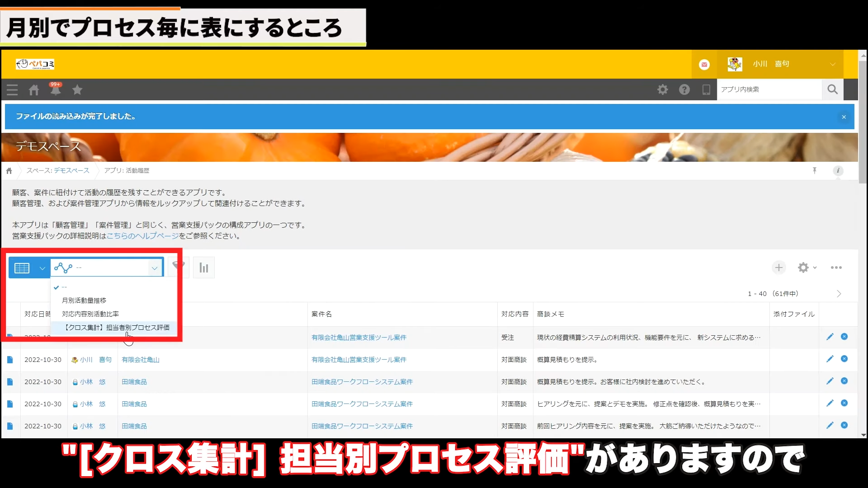This screenshot has height=488, width=868.
Task: Select 【クロス集計】担当者別プロセス評価 option
Action: tap(117, 328)
